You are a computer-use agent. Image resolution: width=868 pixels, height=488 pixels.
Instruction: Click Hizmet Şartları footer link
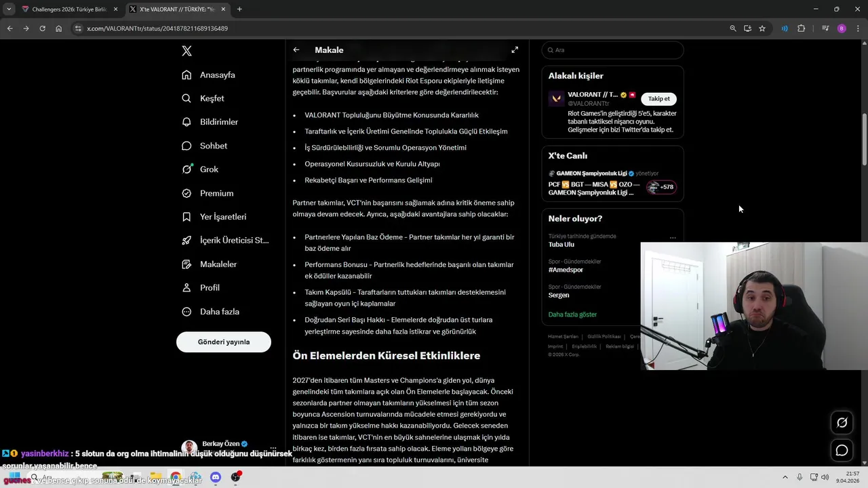pos(563,337)
